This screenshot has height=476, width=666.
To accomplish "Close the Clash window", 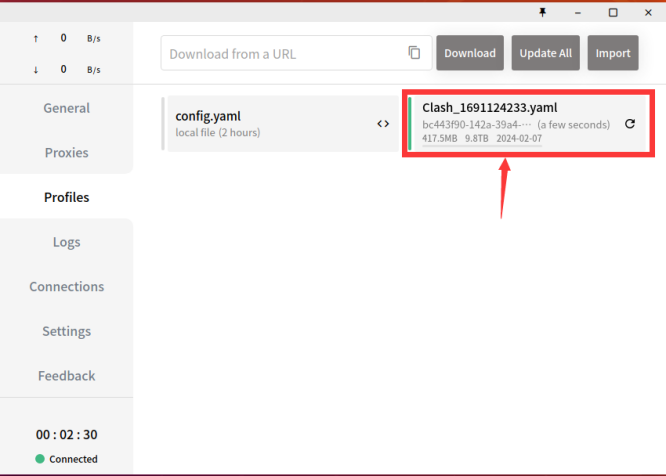I will tap(648, 13).
